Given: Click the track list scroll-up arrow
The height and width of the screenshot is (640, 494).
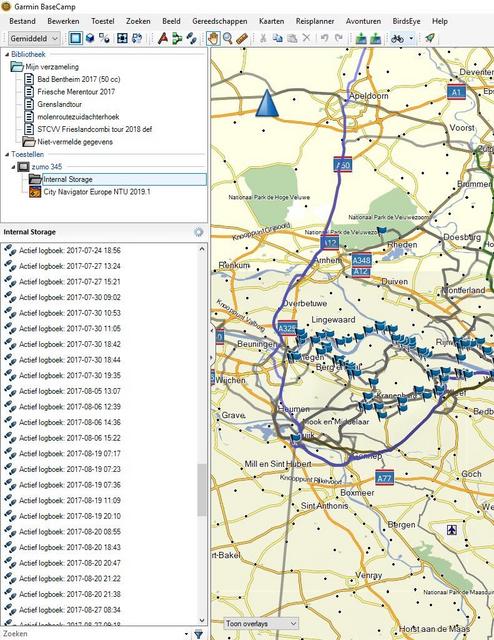Looking at the screenshot, I should pos(202,249).
